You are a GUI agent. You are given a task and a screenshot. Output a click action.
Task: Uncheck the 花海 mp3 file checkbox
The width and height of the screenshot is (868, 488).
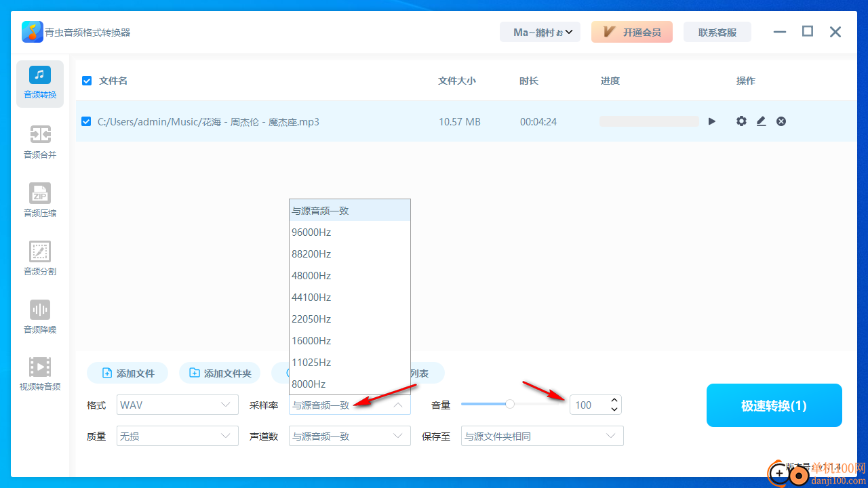87,121
